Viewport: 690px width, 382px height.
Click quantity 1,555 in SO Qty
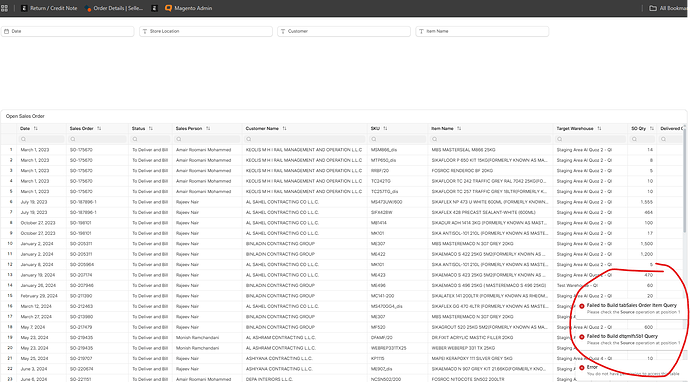click(646, 202)
